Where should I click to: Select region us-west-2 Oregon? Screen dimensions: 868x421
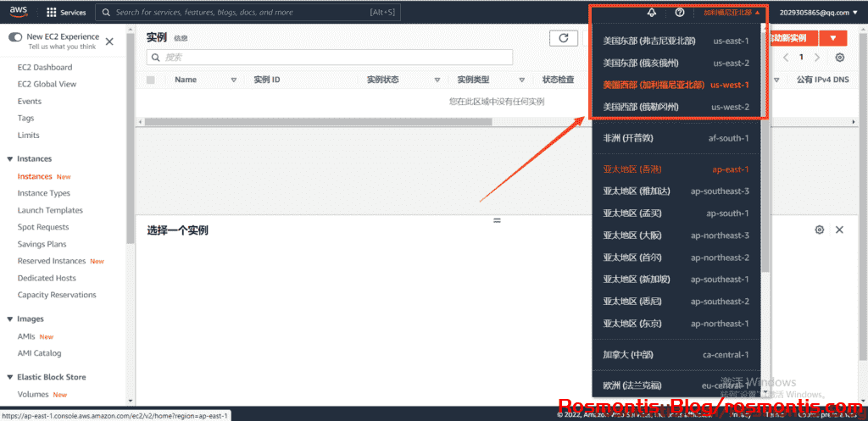tap(676, 107)
